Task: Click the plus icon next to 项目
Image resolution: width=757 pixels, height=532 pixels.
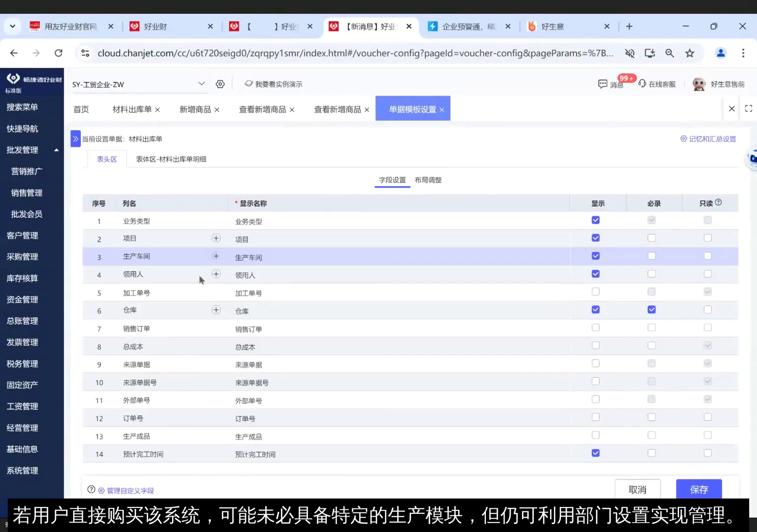Action: coord(216,238)
